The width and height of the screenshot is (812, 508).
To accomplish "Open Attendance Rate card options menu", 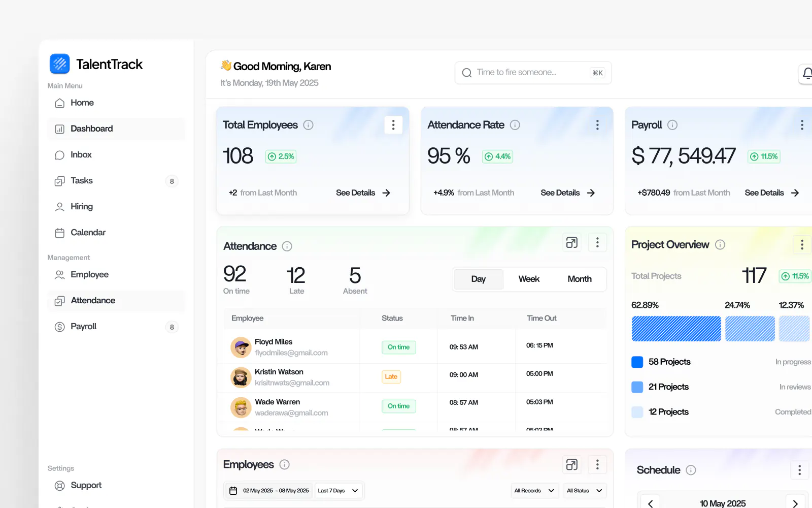I will click(597, 125).
